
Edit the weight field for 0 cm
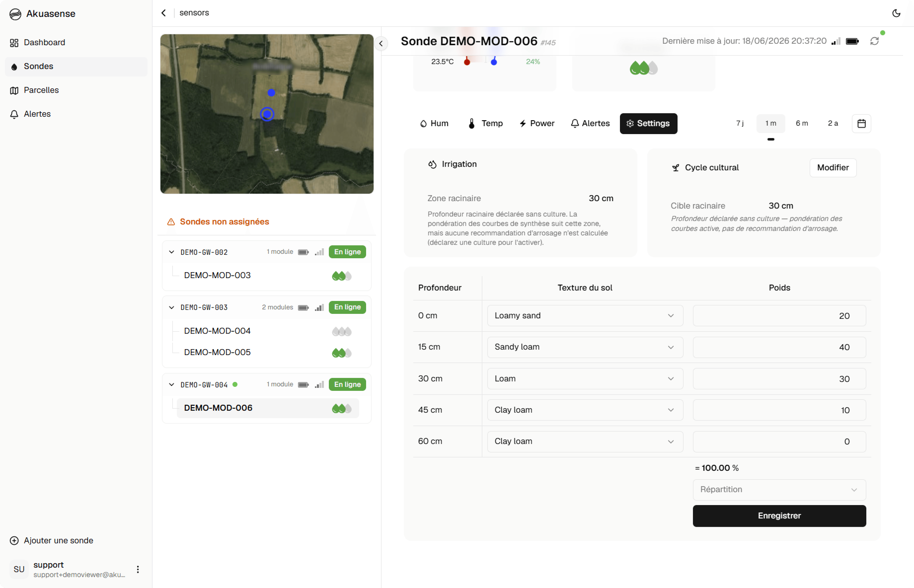[x=779, y=316]
